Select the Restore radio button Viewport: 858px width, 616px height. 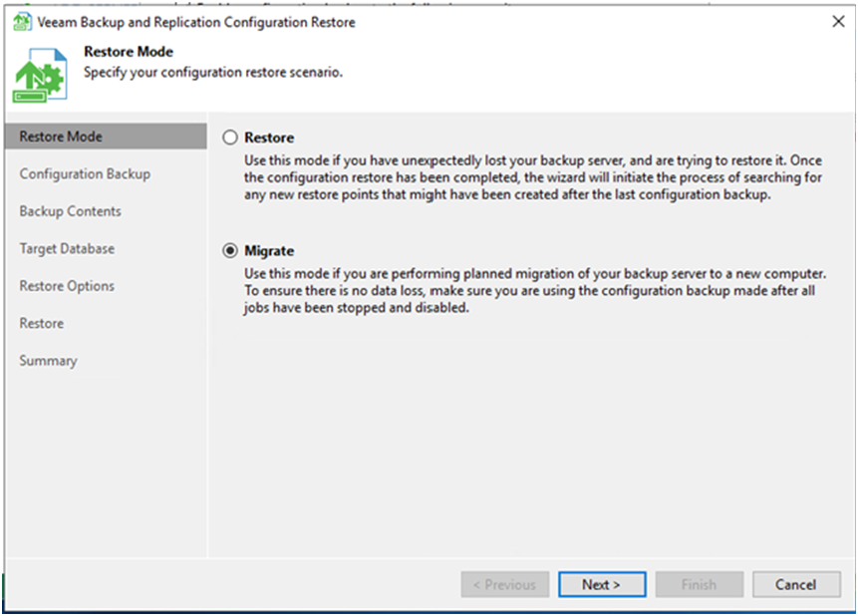click(230, 137)
